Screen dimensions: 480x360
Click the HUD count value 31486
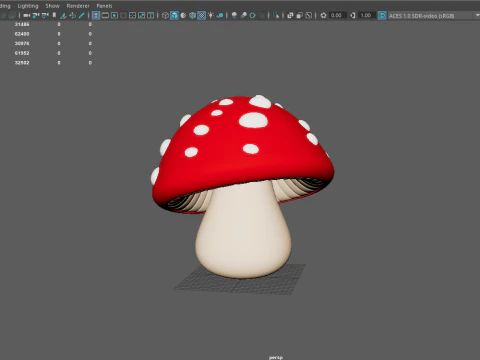[22, 24]
